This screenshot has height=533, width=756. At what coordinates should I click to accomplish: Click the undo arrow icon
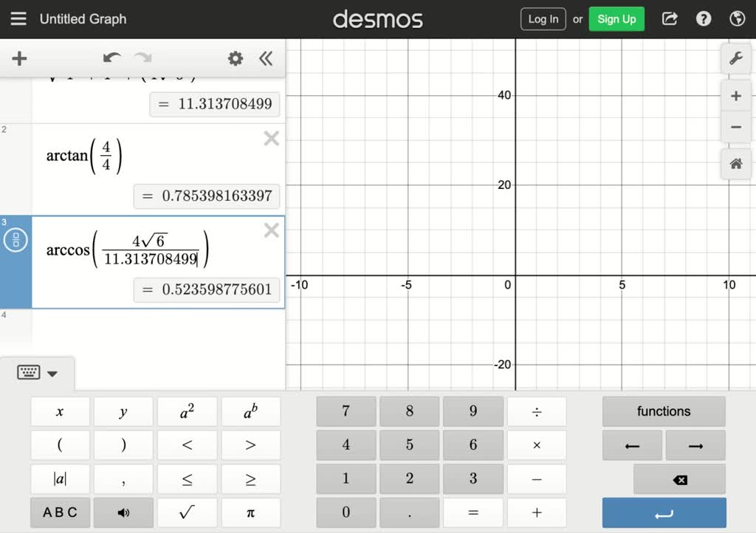point(111,58)
